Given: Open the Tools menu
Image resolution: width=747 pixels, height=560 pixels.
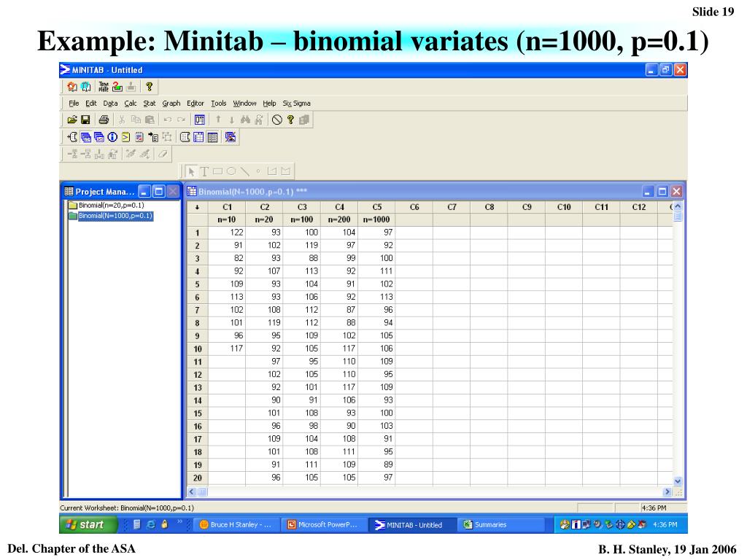Looking at the screenshot, I should (x=219, y=104).
